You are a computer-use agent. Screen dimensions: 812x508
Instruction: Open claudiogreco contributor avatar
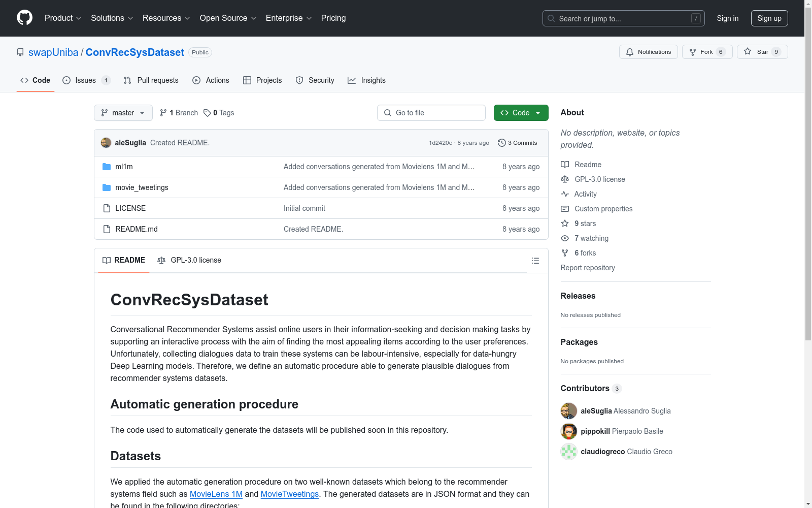[x=569, y=452]
